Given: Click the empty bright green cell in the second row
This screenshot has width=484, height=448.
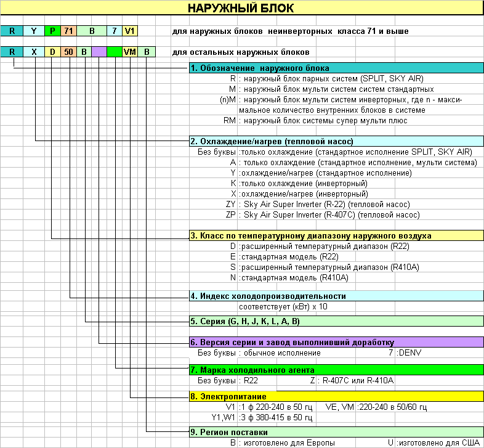Looking at the screenshot, I should (114, 52).
